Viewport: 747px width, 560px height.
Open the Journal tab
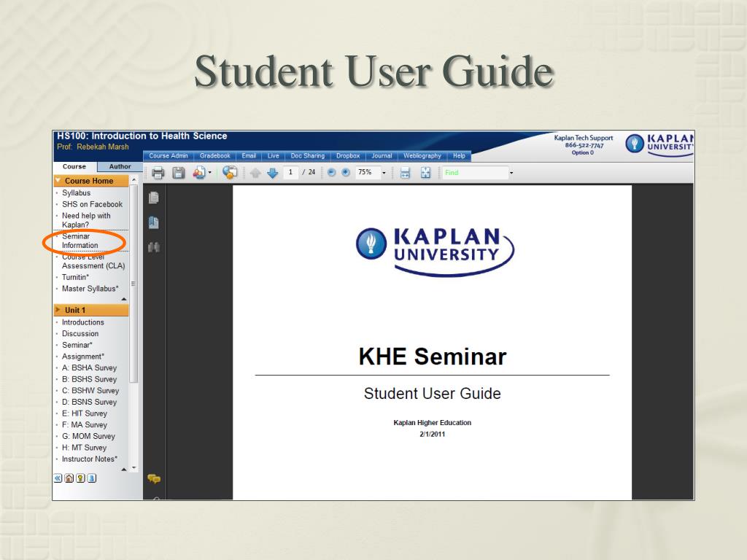tap(382, 156)
